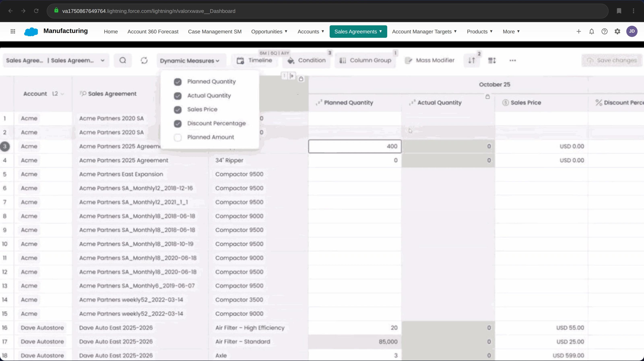Open the Sales Agreement view selector dropdown
The height and width of the screenshot is (361, 644).
coord(56,61)
